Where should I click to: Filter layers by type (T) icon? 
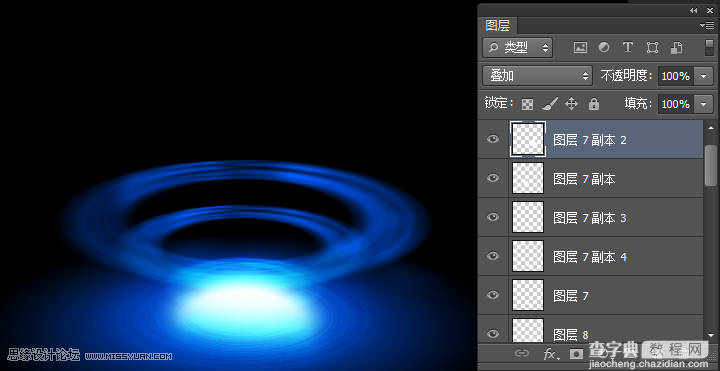tap(628, 47)
